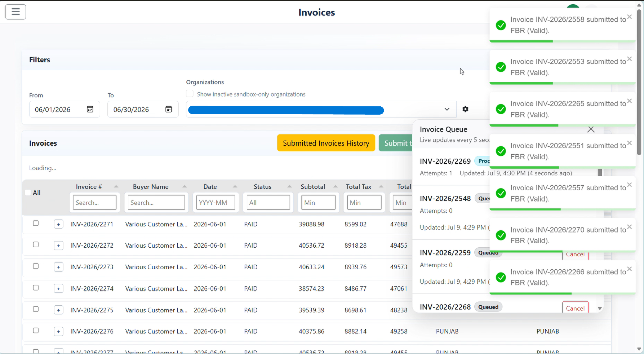Click page scrollbar down arrow
The height and width of the screenshot is (354, 644).
click(x=639, y=349)
